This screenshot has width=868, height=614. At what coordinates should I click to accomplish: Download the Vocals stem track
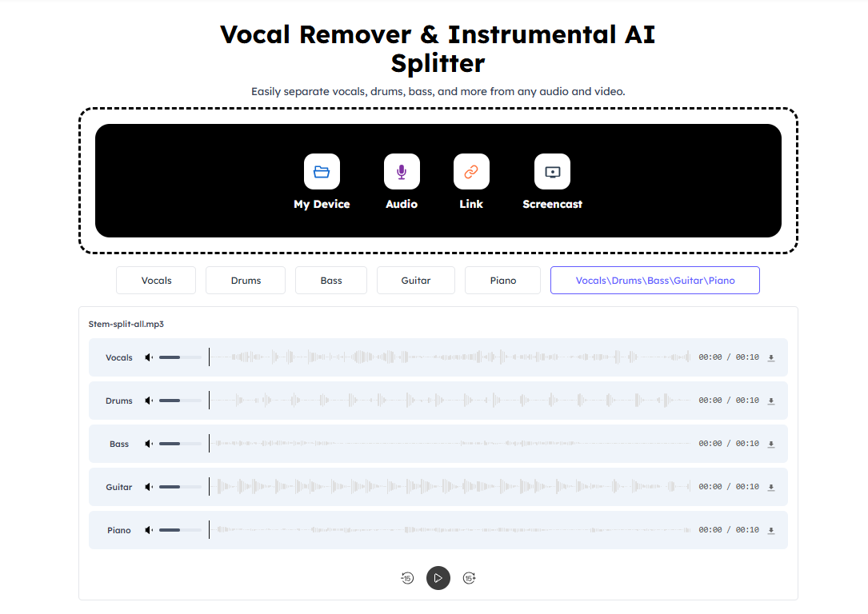[770, 357]
